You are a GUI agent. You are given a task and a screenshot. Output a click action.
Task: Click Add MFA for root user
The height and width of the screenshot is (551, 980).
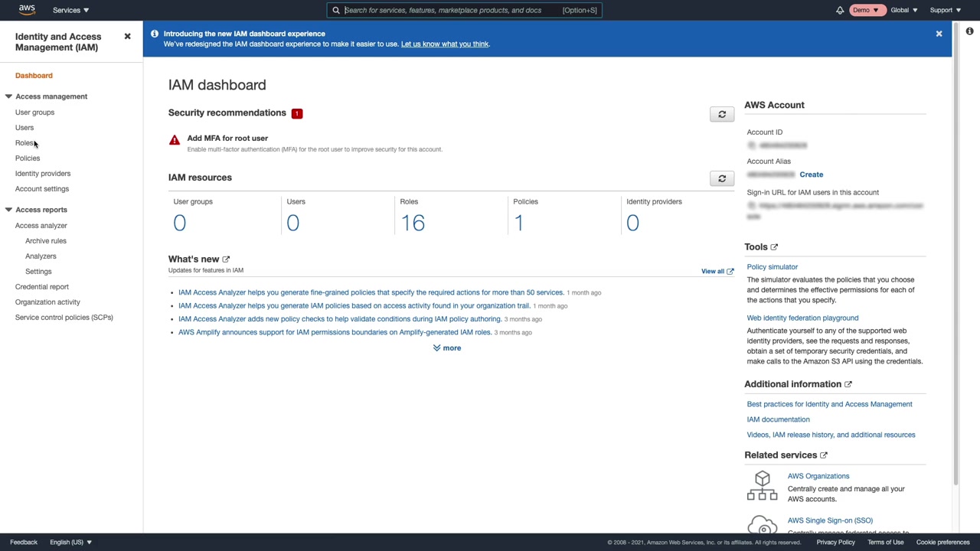click(227, 139)
